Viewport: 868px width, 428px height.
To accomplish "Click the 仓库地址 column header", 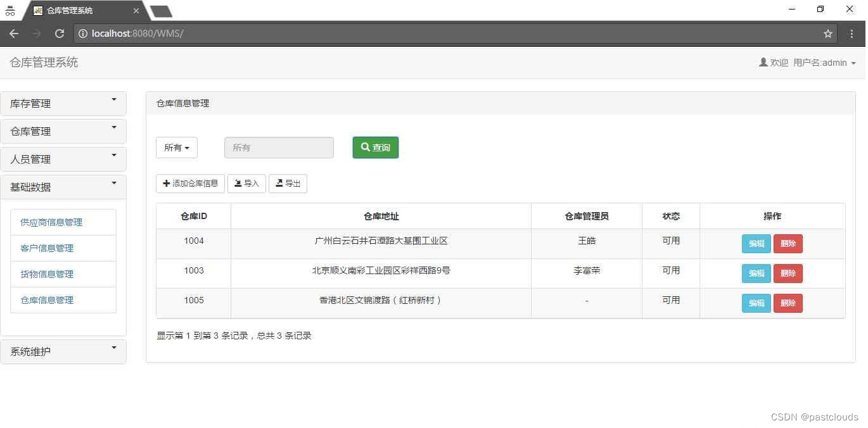I will 381,216.
